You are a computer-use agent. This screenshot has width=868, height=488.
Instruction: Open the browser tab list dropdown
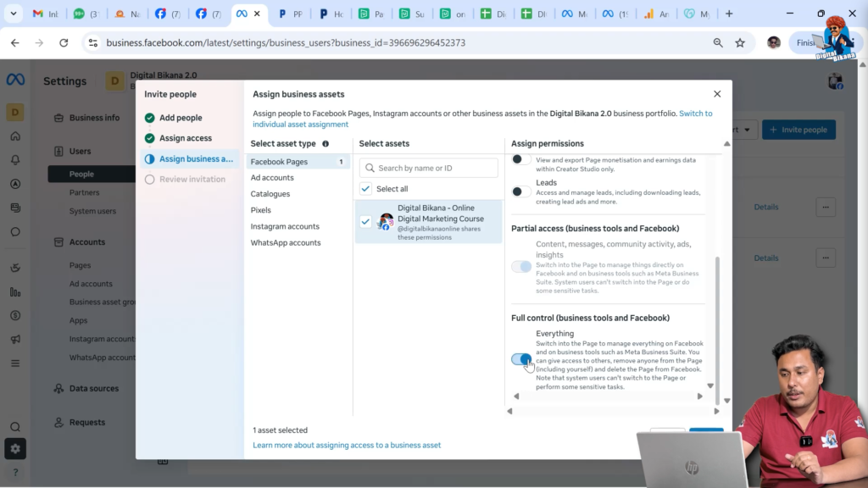point(14,14)
